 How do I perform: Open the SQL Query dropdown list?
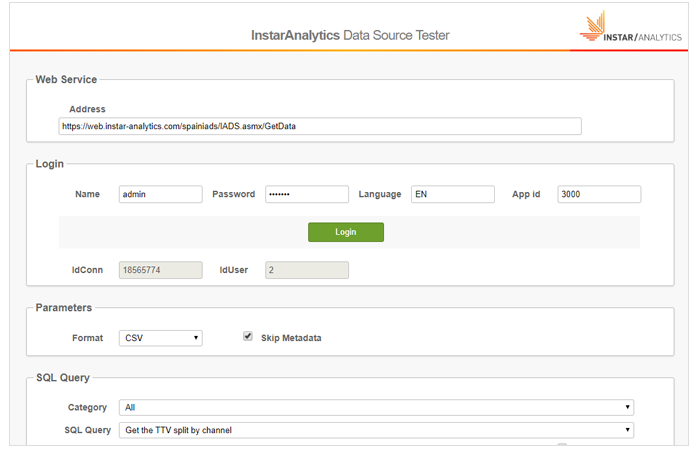[x=376, y=430]
